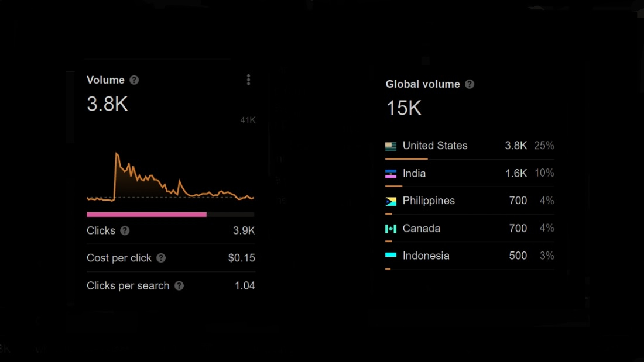
Task: Click the Philippines flag icon
Action: point(390,201)
